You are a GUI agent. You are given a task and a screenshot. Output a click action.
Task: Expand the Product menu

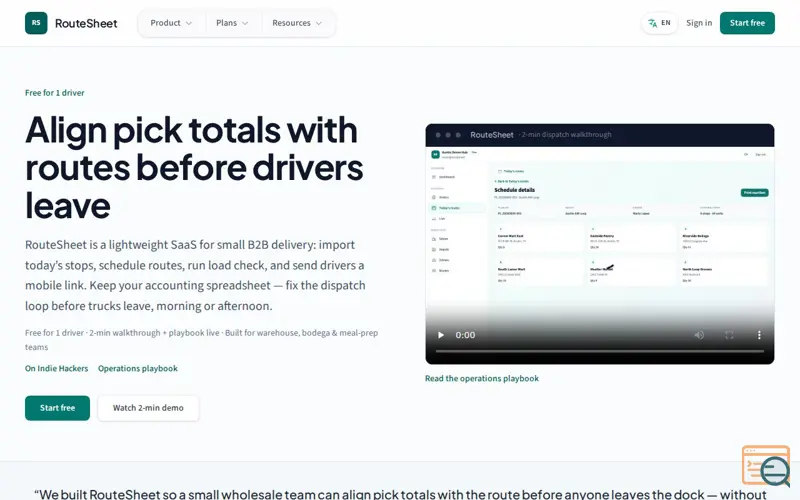[171, 23]
